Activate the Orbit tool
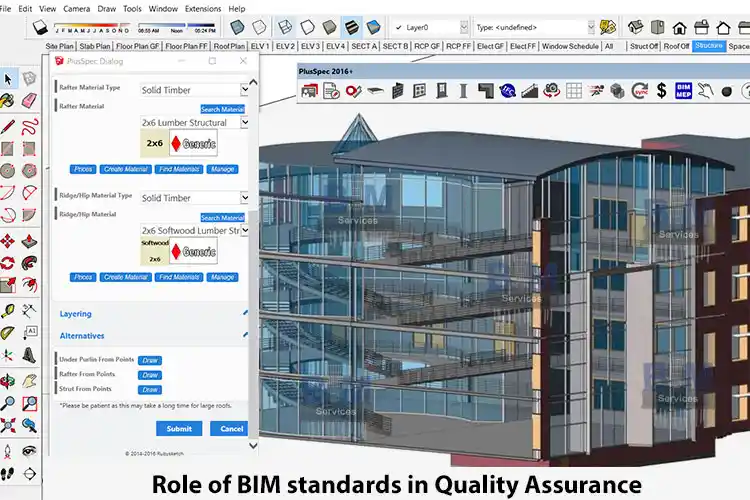The height and width of the screenshot is (500, 750). click(8, 381)
